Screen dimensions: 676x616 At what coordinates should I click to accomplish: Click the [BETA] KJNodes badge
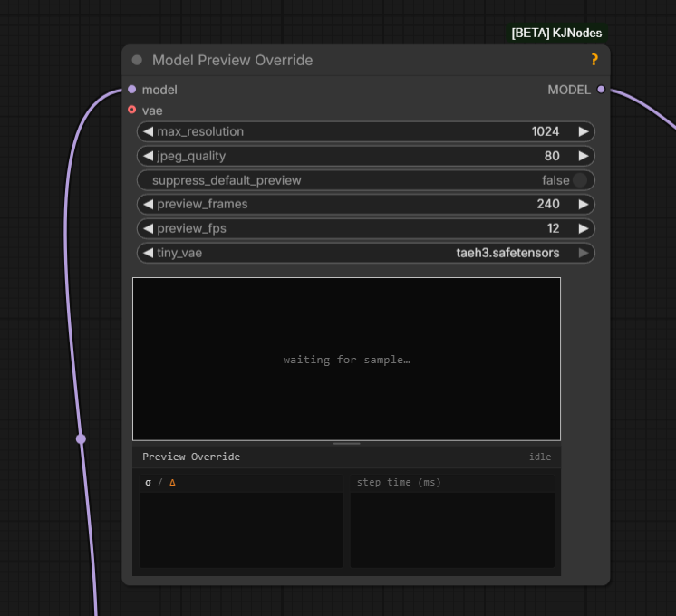(x=556, y=33)
